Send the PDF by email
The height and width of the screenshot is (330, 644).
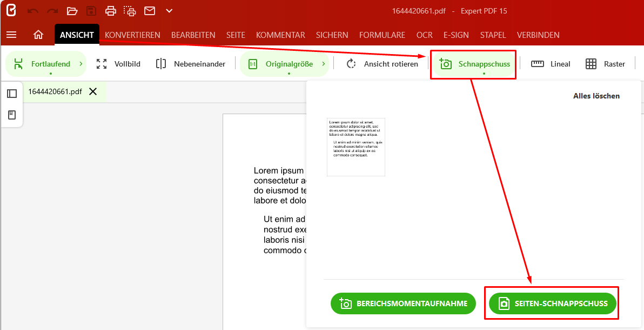click(150, 11)
